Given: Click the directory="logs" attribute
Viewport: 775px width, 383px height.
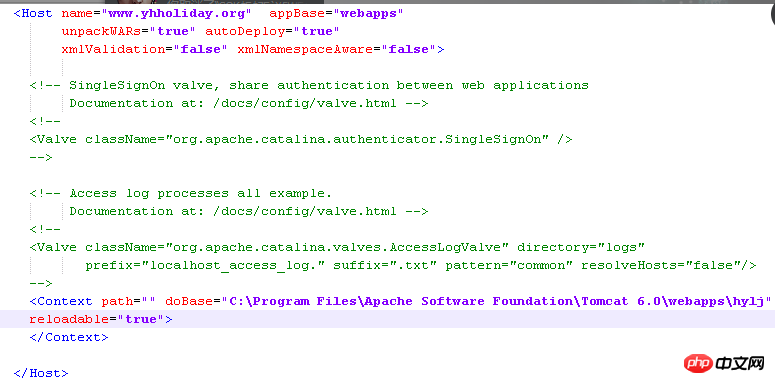Looking at the screenshot, I should tap(581, 247).
